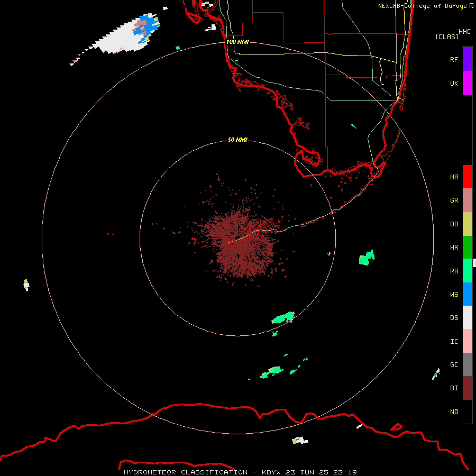Click the DS legend label text
Viewport: 476px width, 476px height.
pos(454,317)
